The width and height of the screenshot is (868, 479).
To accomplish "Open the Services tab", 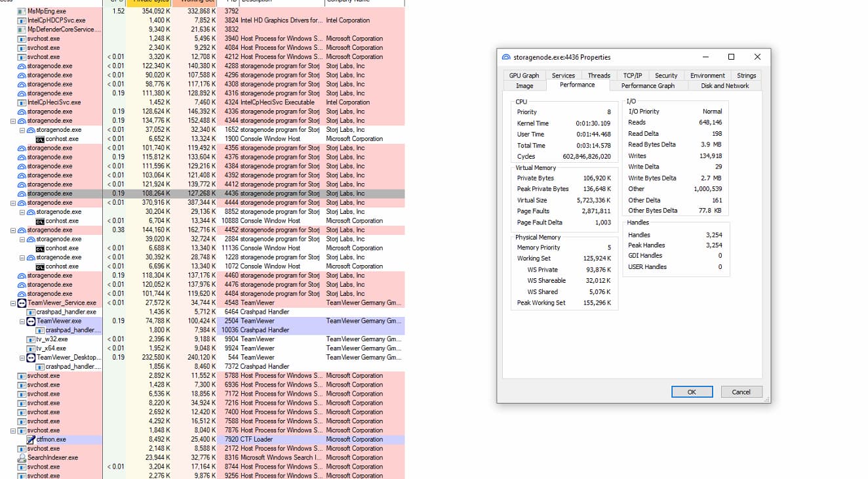I will coord(563,75).
